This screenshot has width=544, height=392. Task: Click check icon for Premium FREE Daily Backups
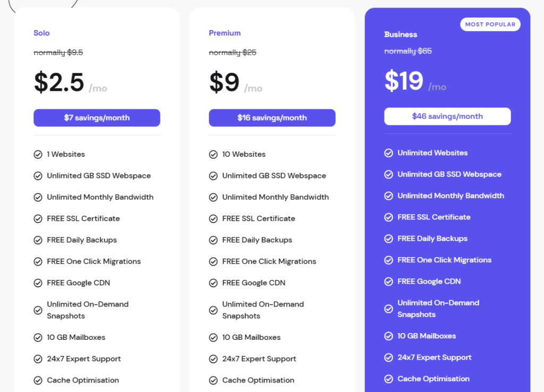(x=213, y=241)
